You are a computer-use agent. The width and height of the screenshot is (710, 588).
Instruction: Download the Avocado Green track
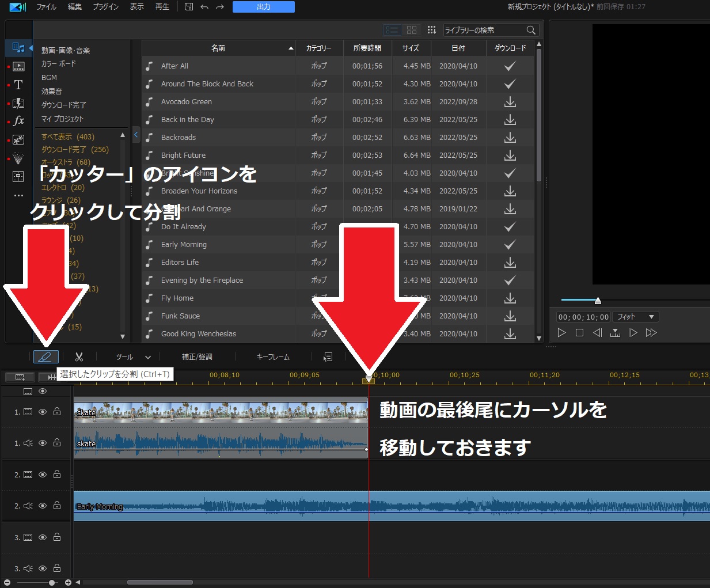(510, 102)
